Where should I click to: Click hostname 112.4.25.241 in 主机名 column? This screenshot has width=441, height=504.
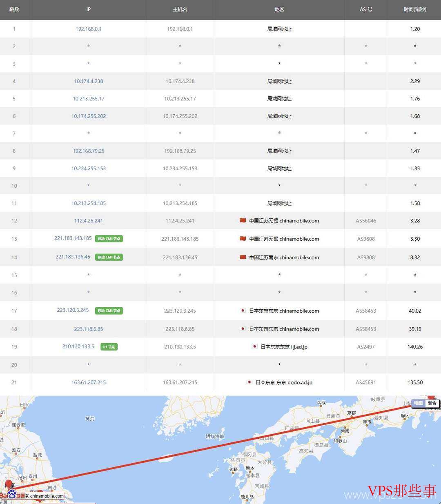coord(180,221)
